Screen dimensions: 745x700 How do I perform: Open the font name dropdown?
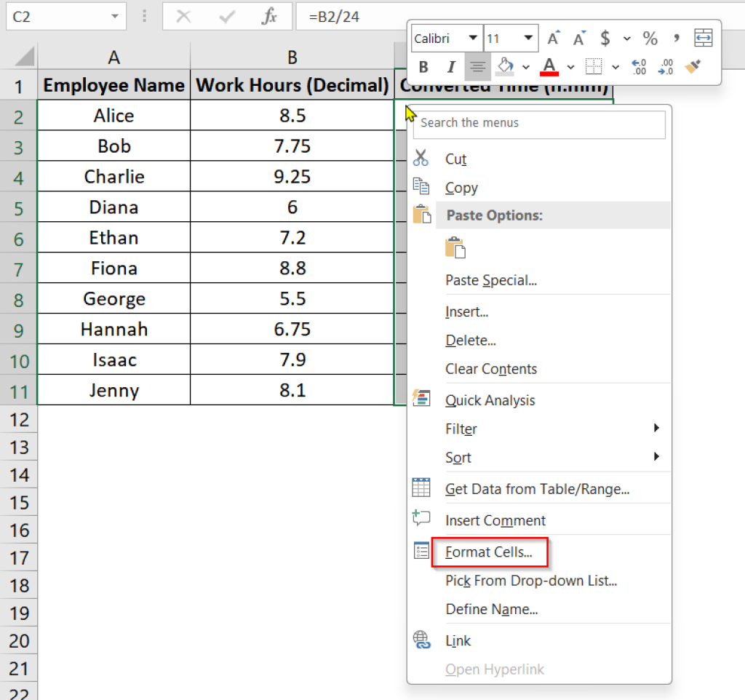tap(473, 37)
